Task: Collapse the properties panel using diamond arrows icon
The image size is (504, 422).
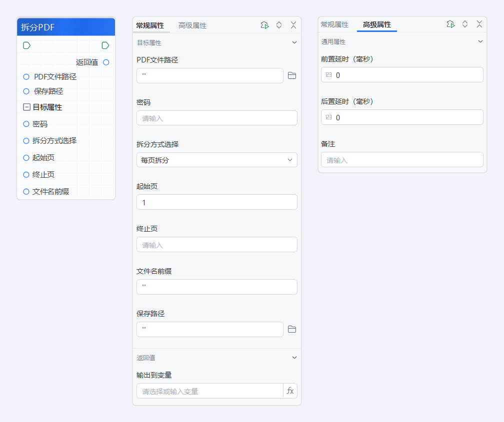Action: click(x=278, y=24)
